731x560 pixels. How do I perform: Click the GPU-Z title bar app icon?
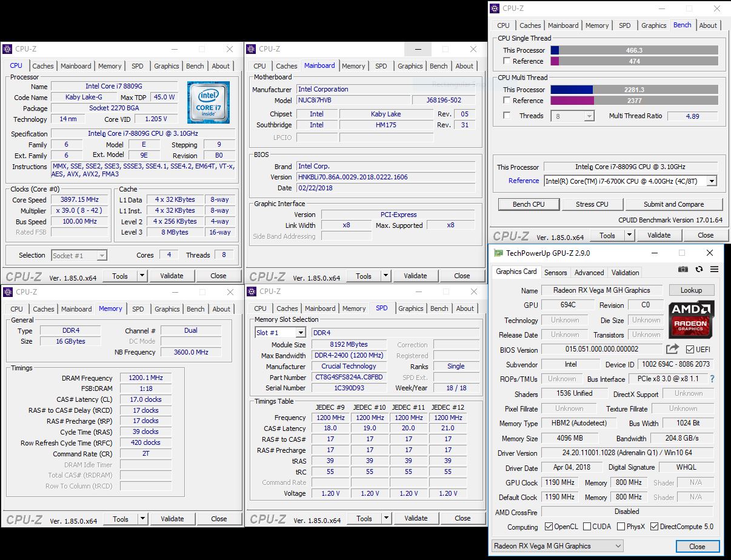coord(498,253)
